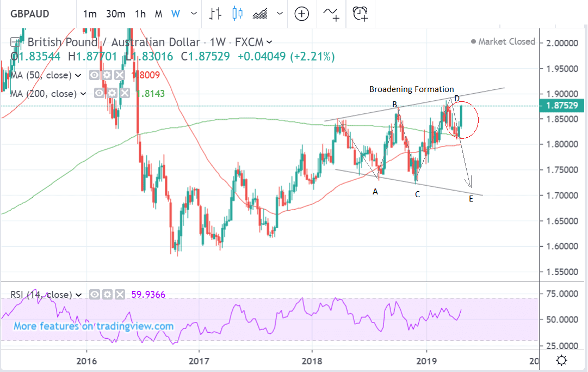Switch to the 1h timeframe

pos(140,14)
